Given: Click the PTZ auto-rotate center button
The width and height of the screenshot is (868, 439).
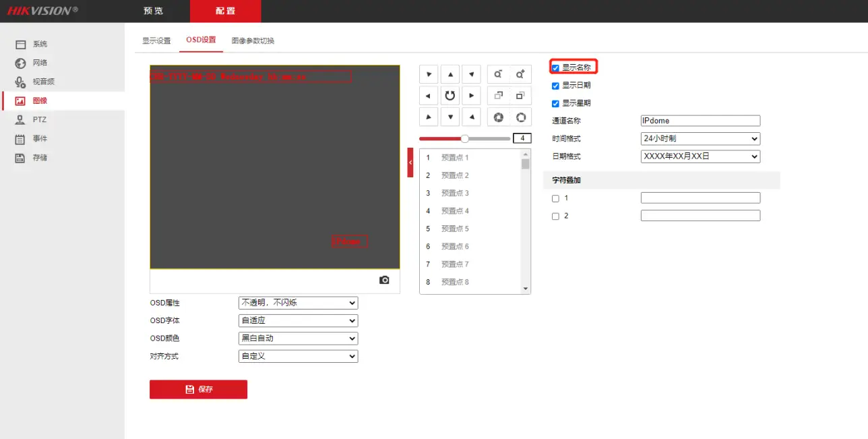Looking at the screenshot, I should 449,96.
